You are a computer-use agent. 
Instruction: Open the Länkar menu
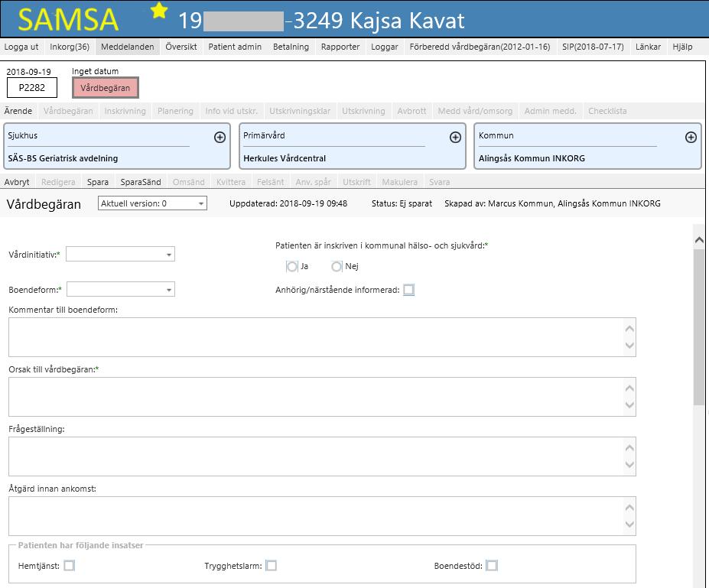(649, 47)
